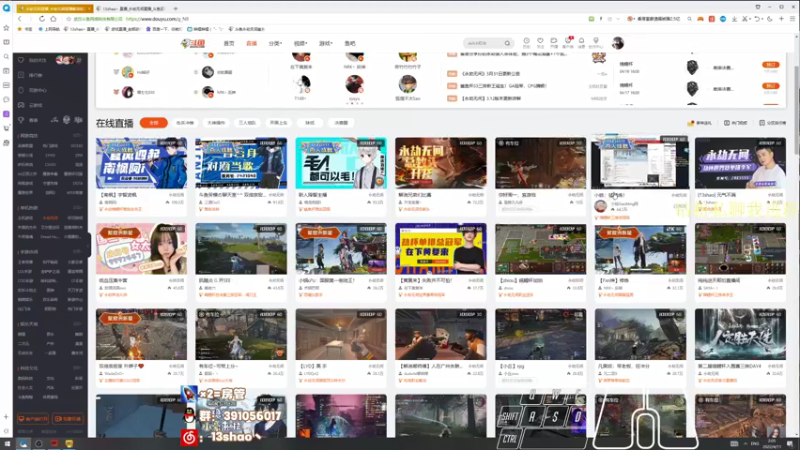Bookmark this page with the address bar star

68,19
